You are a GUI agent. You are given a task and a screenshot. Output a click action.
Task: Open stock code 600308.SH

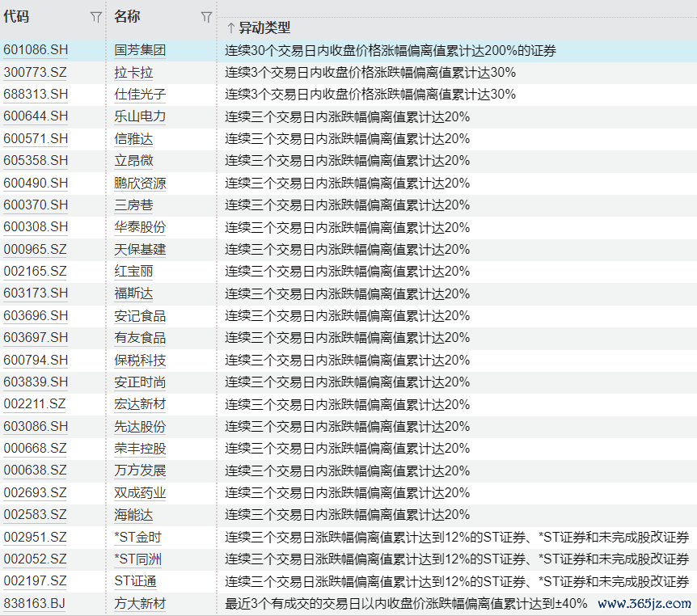pyautogui.click(x=36, y=227)
